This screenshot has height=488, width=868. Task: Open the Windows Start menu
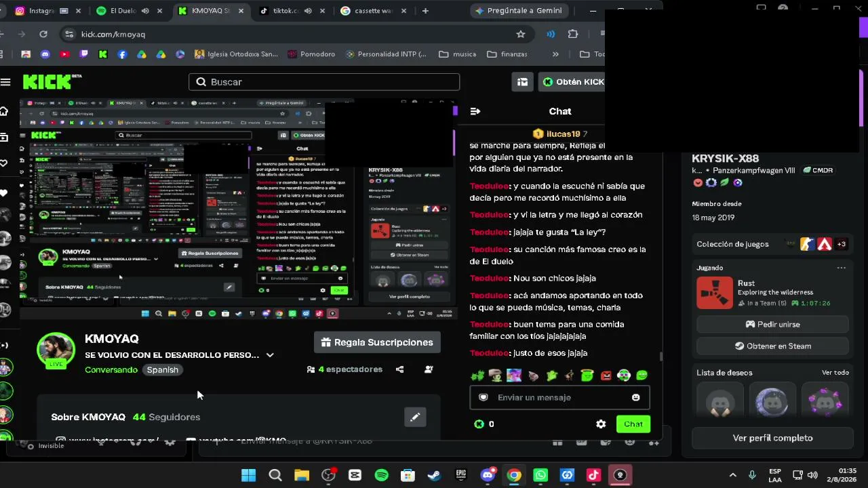coord(249,475)
